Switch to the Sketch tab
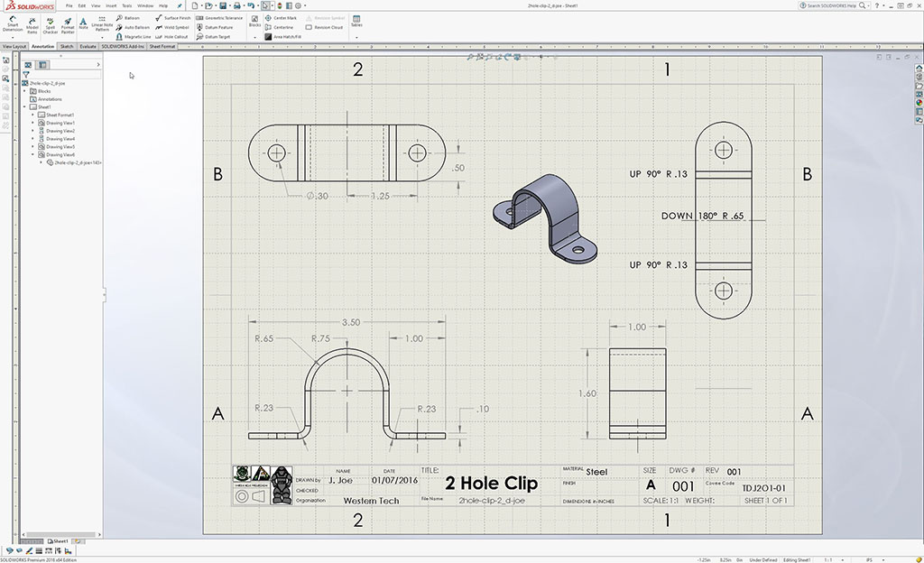Screen dimensions: 924x563 (67, 46)
